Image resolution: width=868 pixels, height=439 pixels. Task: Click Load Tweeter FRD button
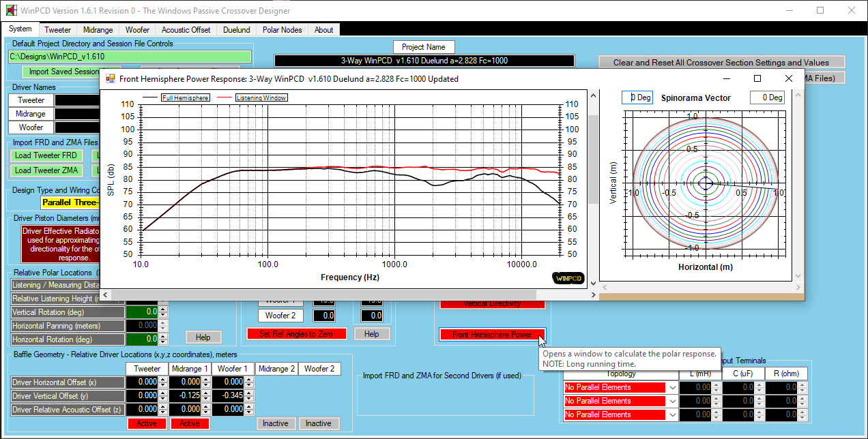[x=46, y=155]
